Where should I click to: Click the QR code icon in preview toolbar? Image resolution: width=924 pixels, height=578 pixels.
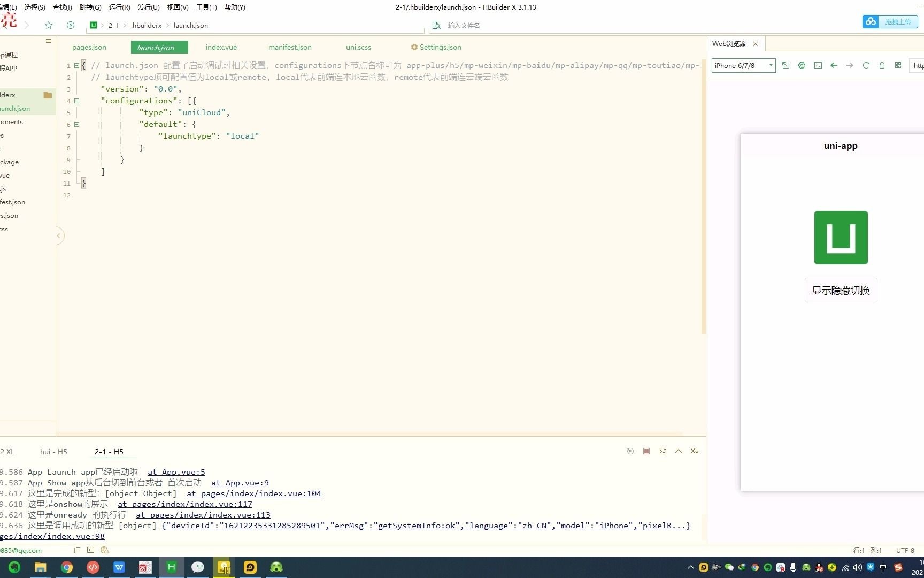click(898, 65)
